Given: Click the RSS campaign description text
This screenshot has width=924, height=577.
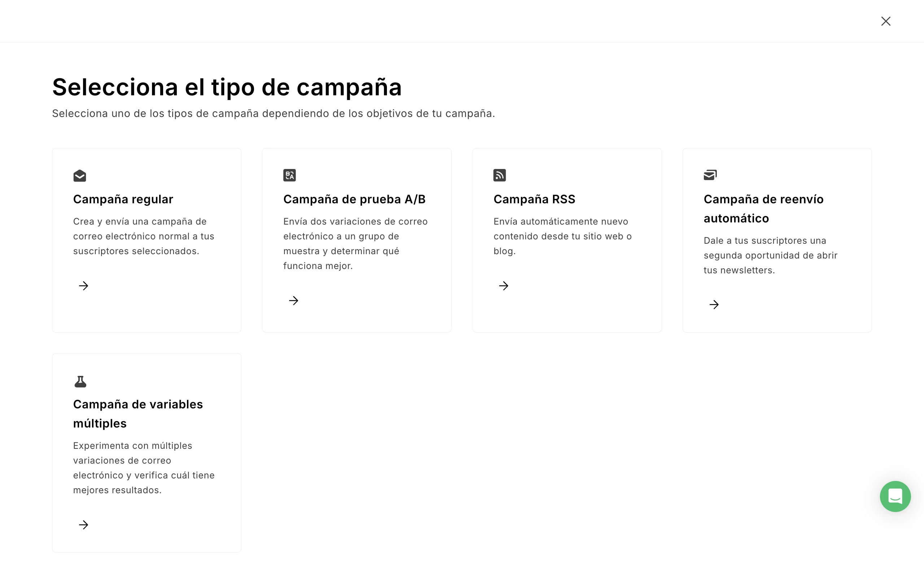Looking at the screenshot, I should [562, 236].
